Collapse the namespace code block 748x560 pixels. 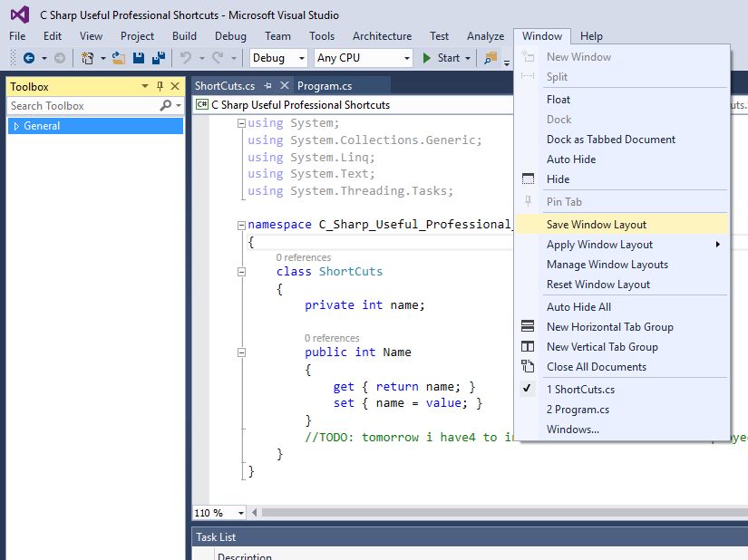(241, 225)
